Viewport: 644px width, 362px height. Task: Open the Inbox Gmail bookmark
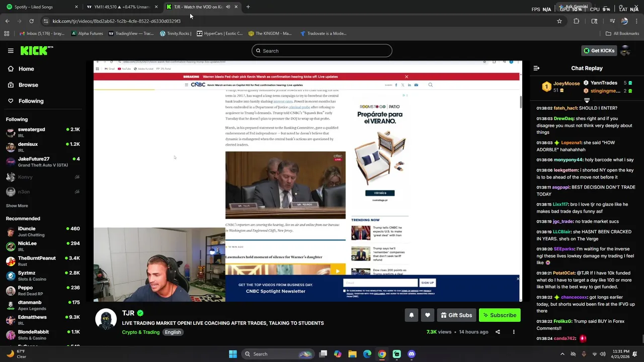(x=42, y=34)
